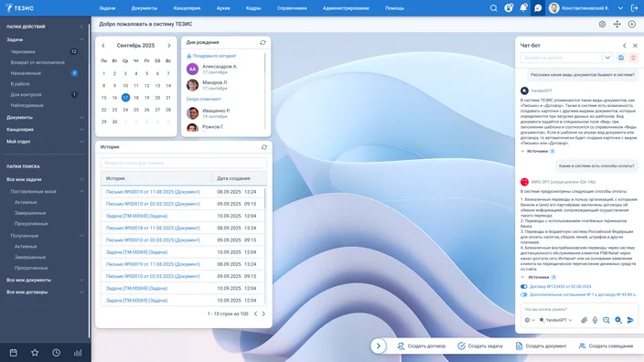Attach a file in chat-bot
Image resolution: width=644 pixels, height=362 pixels.
584,320
